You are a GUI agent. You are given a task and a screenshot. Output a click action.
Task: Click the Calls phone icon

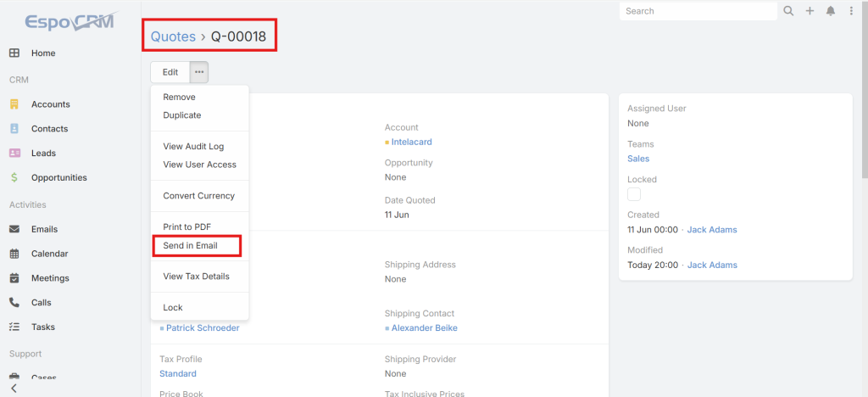coord(14,302)
